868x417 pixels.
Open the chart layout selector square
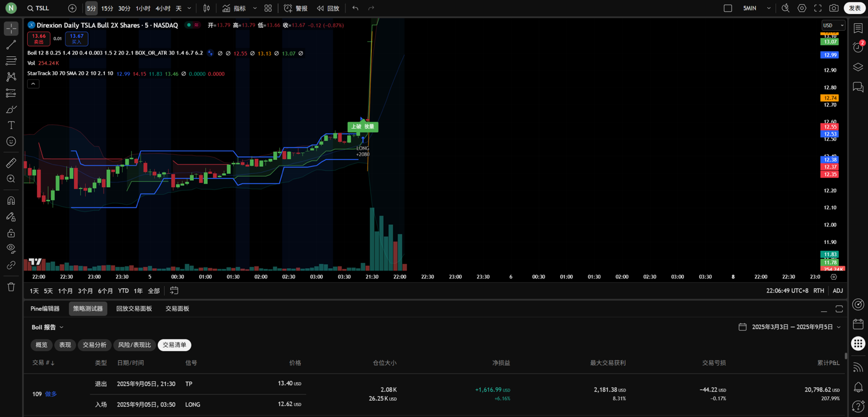[728, 8]
